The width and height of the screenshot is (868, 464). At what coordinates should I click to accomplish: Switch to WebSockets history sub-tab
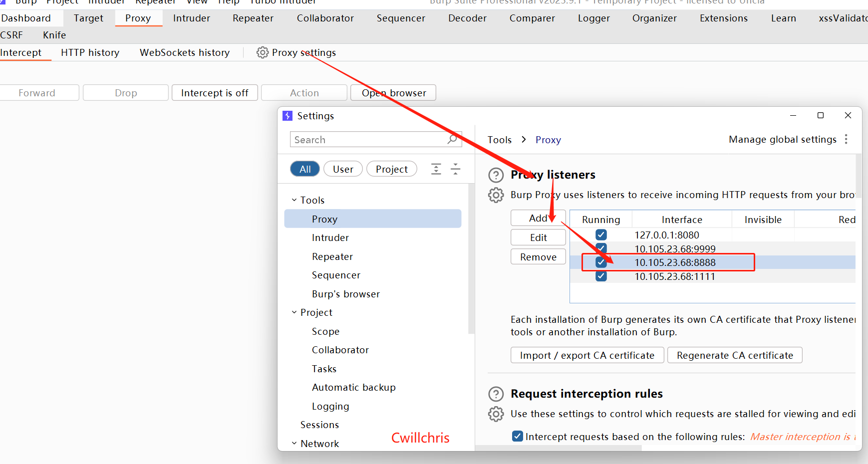pyautogui.click(x=185, y=52)
